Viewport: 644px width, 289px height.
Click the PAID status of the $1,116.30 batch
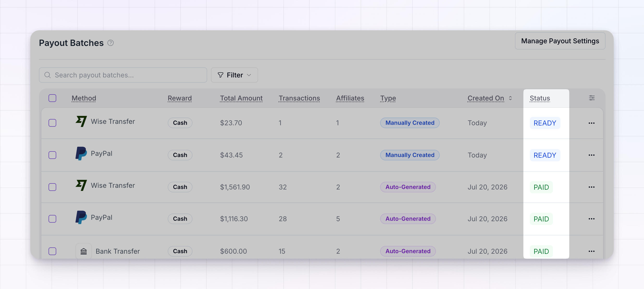(541, 219)
